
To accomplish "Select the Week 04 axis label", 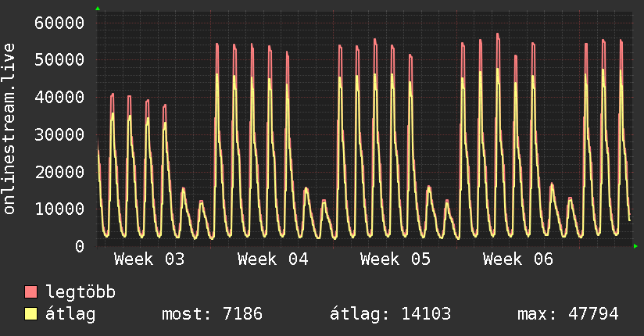I will point(273,259).
